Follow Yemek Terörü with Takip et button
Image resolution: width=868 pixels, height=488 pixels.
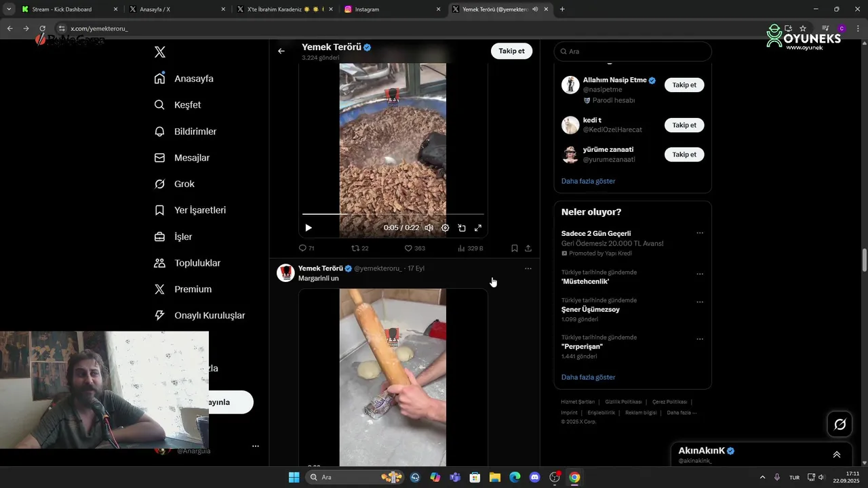pyautogui.click(x=512, y=51)
